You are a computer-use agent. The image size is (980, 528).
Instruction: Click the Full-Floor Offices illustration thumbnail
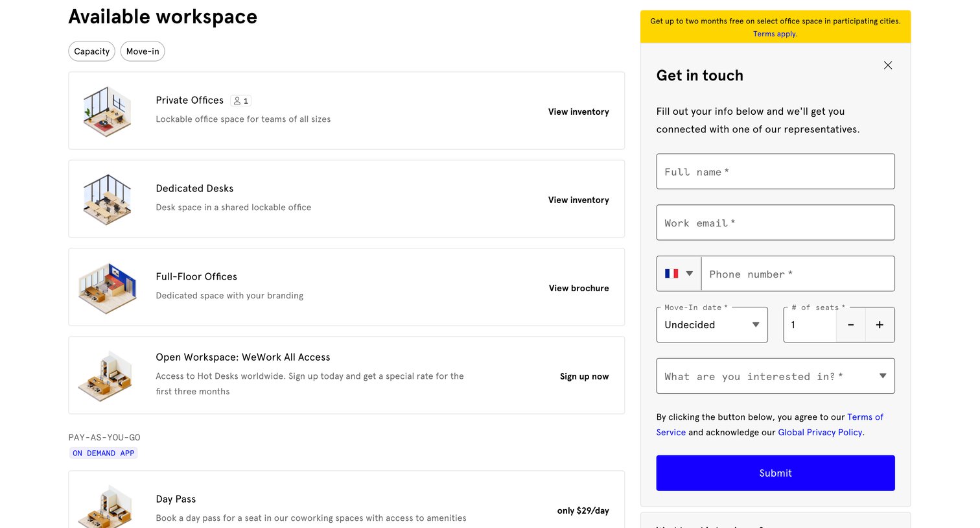click(108, 288)
